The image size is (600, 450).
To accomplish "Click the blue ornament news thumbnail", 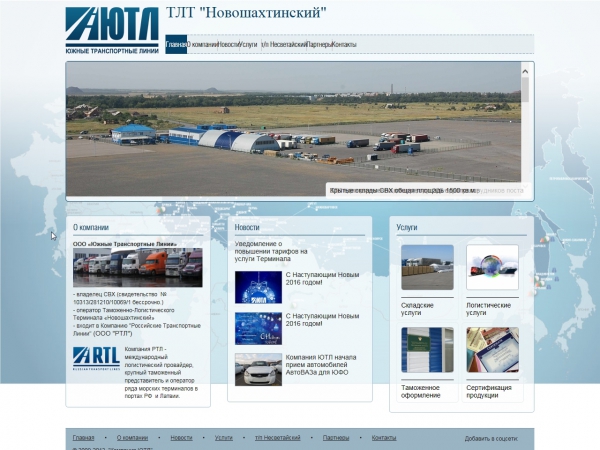I will (258, 287).
